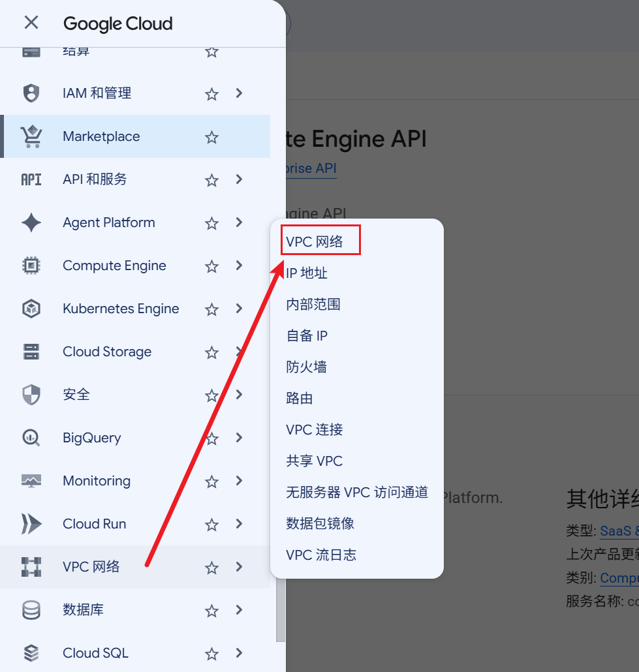Image resolution: width=639 pixels, height=672 pixels.
Task: Select 防火墙 in the submenu
Action: 306,367
